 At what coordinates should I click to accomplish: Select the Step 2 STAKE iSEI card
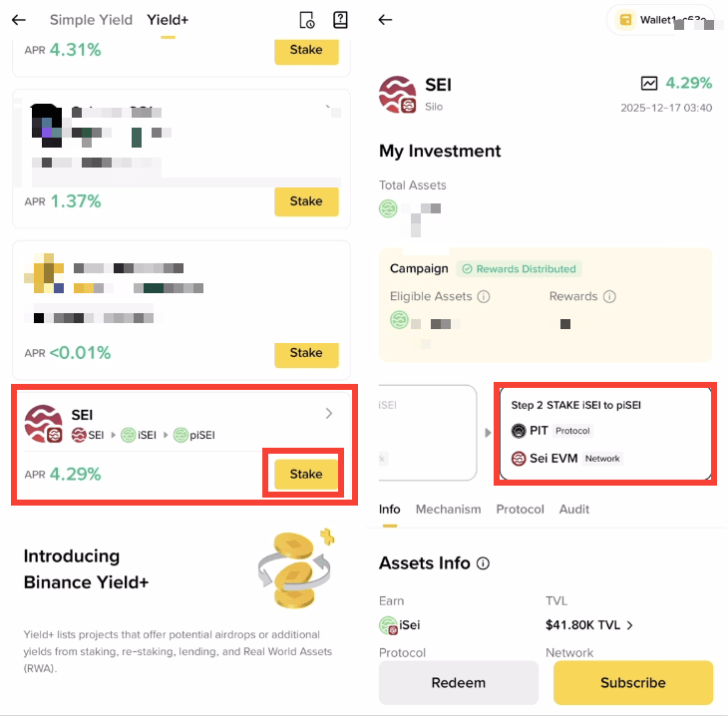click(605, 434)
